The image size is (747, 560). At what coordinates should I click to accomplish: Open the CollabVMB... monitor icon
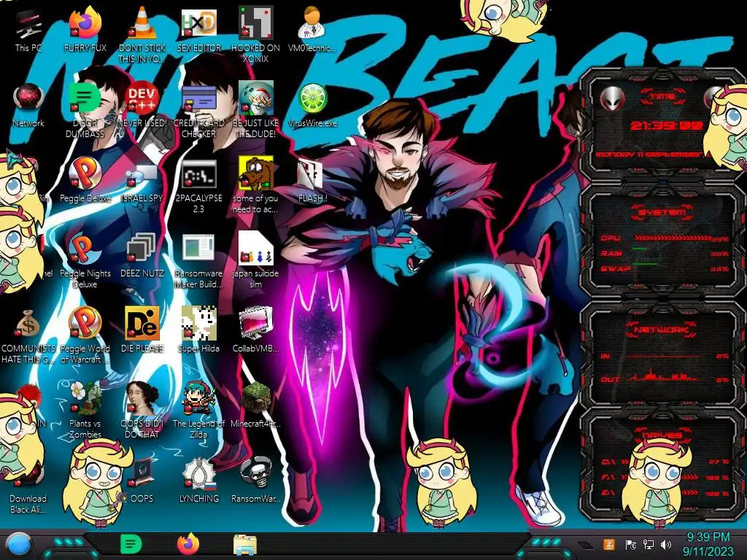pos(256,330)
